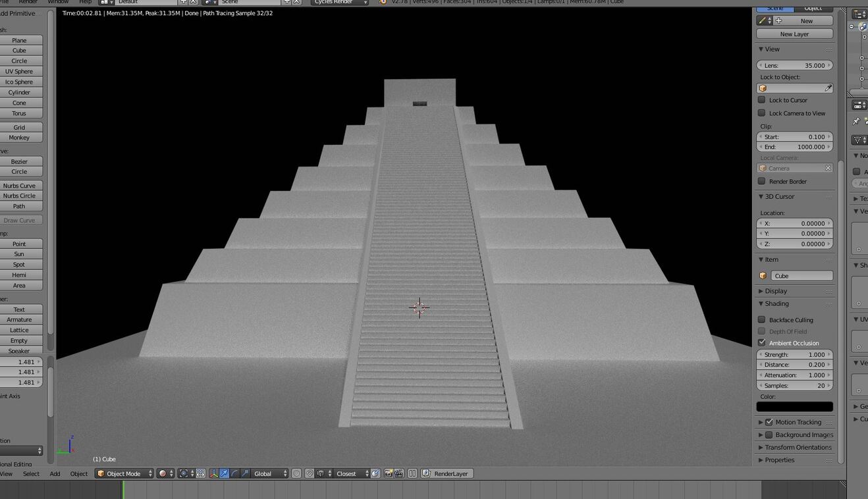
Task: Click the viewport shading sphere icon
Action: pyautogui.click(x=163, y=473)
